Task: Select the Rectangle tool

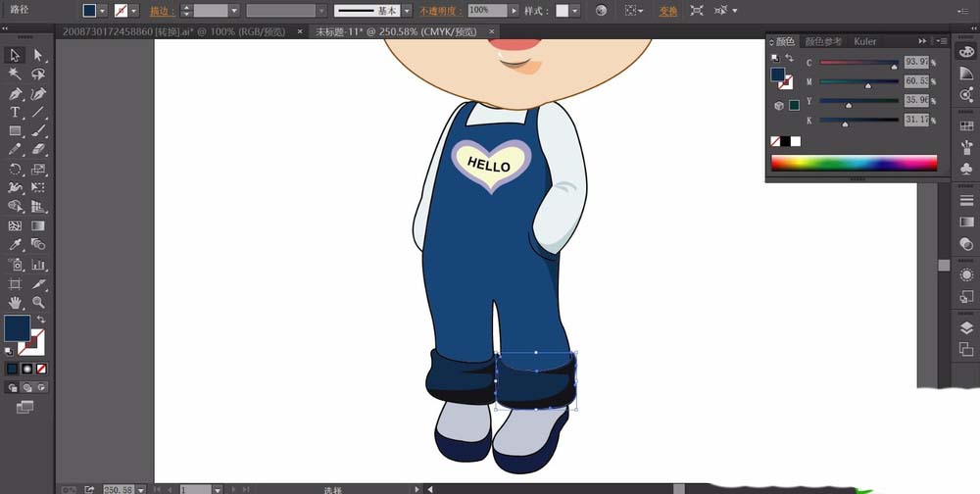Action: [15, 131]
